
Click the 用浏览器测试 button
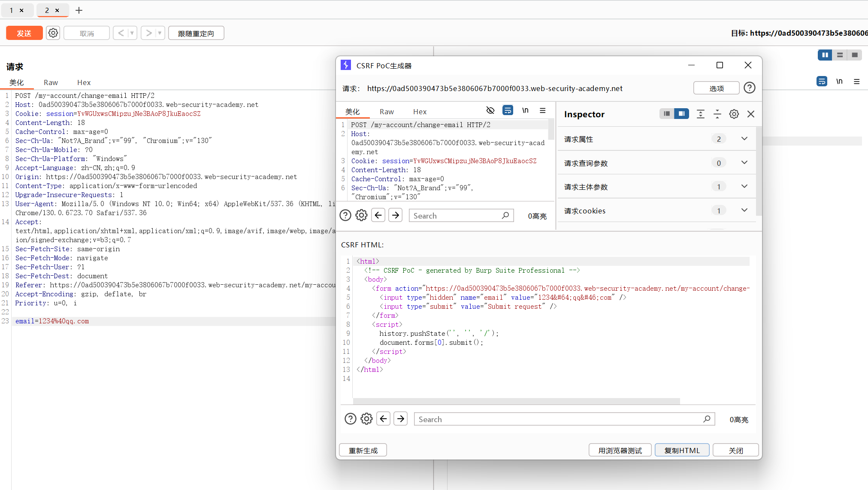(620, 450)
